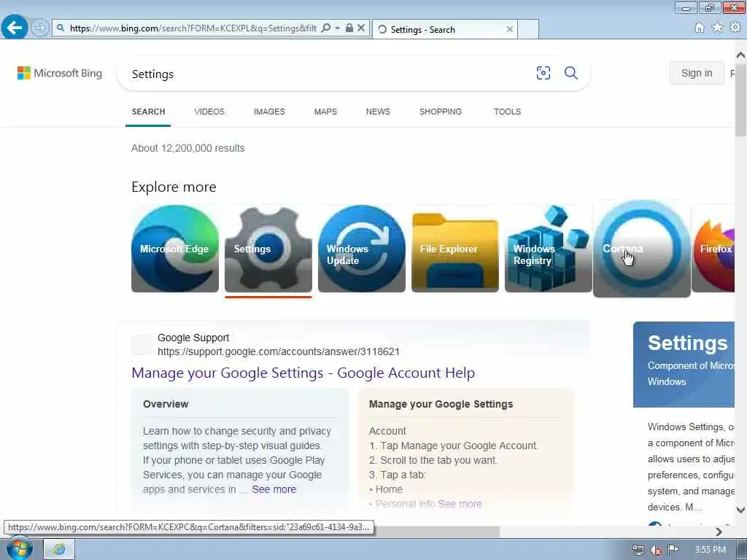Click the horizontal scrollbar right arrow
The width and height of the screenshot is (747, 560).
tap(719, 532)
